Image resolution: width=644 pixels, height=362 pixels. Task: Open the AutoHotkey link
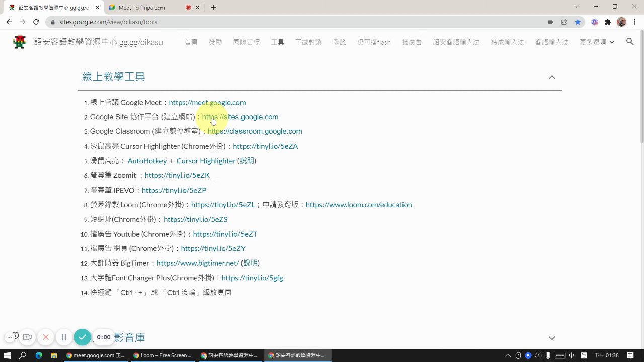147,161
